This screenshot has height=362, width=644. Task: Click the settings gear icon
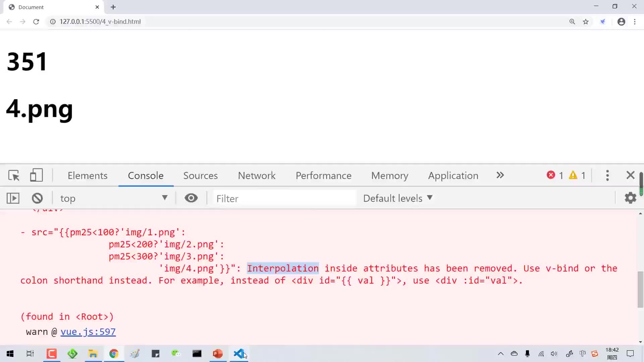click(631, 198)
